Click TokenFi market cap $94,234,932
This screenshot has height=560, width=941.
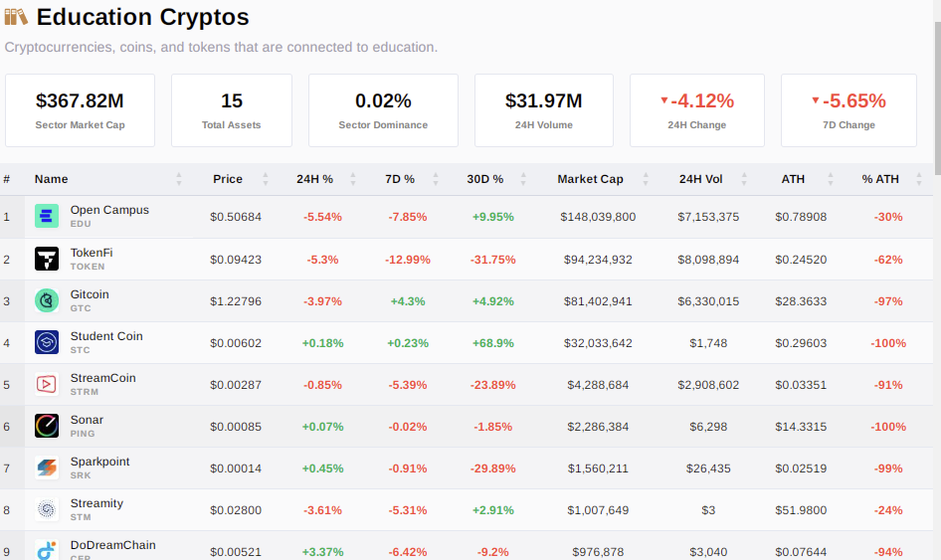(x=598, y=260)
